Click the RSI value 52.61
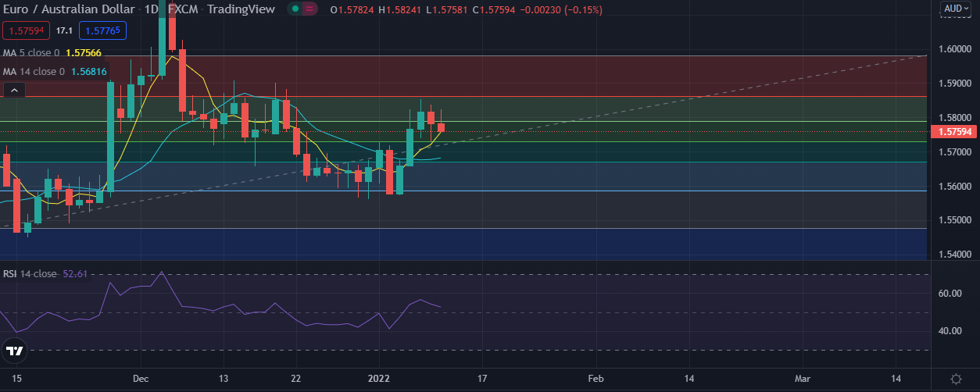The height and width of the screenshot is (392, 980). click(x=75, y=274)
